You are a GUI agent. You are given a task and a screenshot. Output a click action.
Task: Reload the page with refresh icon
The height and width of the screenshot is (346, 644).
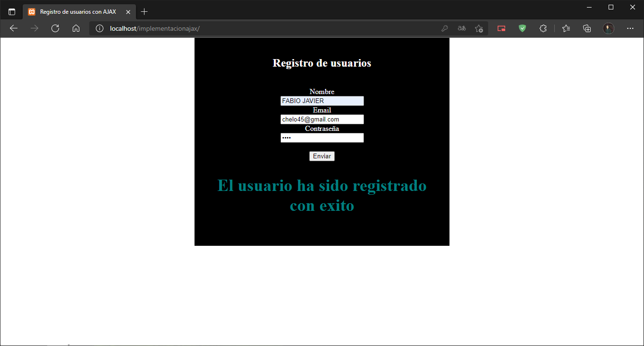click(x=55, y=28)
